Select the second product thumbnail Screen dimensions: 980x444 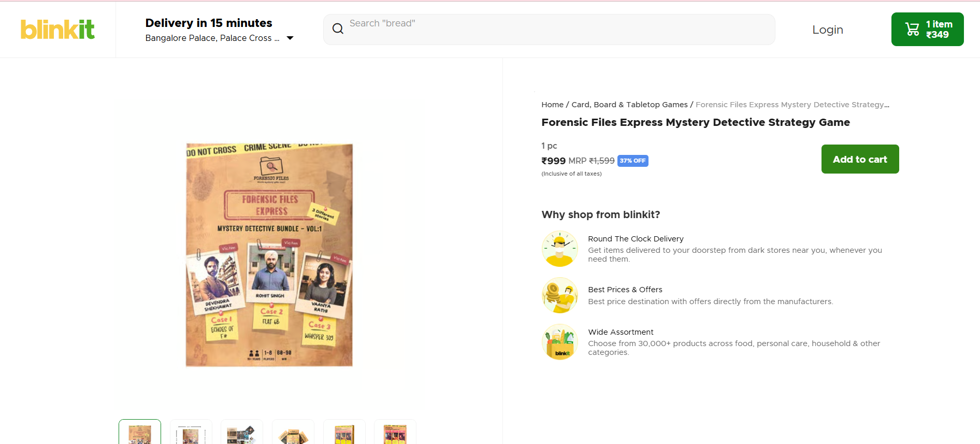pos(191,432)
